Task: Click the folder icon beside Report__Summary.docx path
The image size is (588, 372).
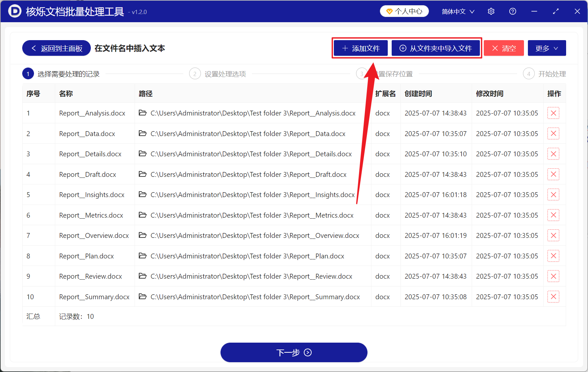Action: (142, 297)
